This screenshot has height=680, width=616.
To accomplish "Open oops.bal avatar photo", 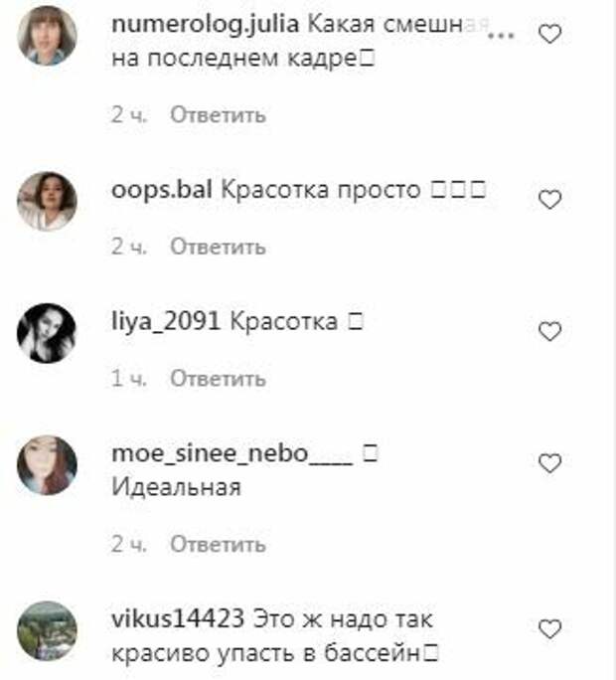I will [x=47, y=201].
